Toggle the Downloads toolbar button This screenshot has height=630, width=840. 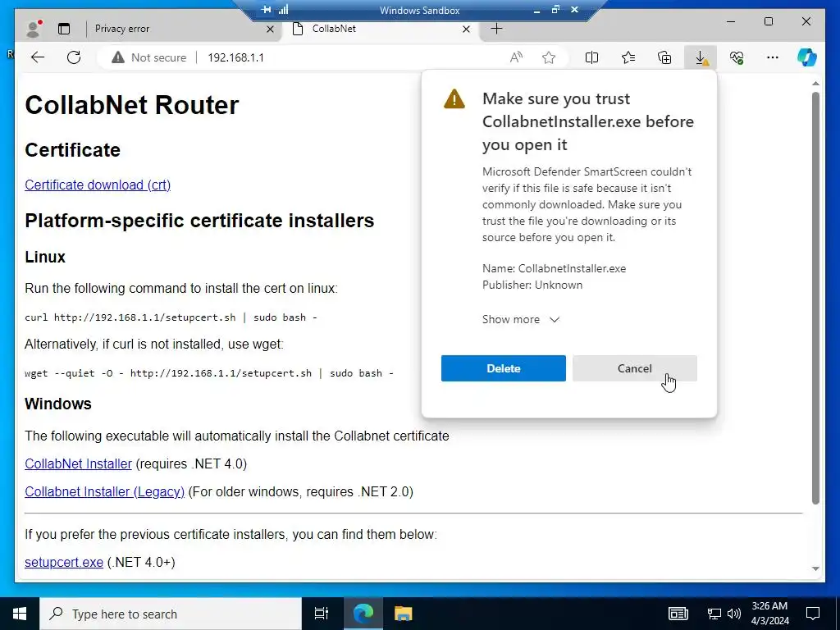click(701, 57)
